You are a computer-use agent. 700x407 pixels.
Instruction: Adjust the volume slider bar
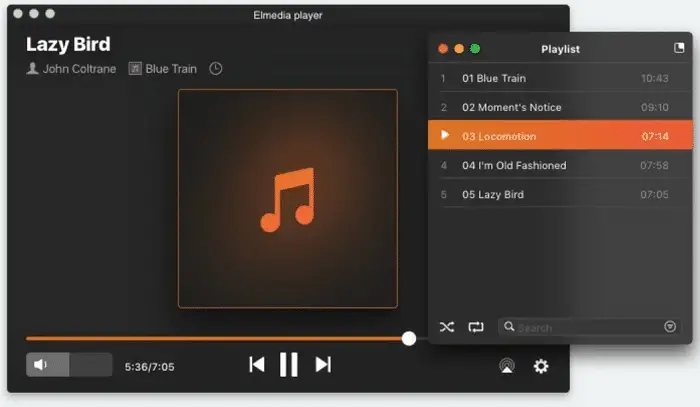(x=69, y=365)
